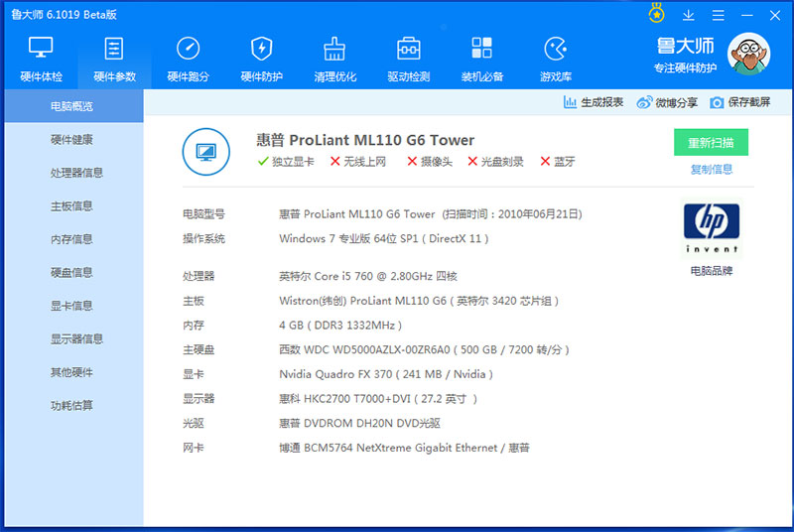Click the 独立显卡 check mark status
794x532 pixels.
(286, 162)
